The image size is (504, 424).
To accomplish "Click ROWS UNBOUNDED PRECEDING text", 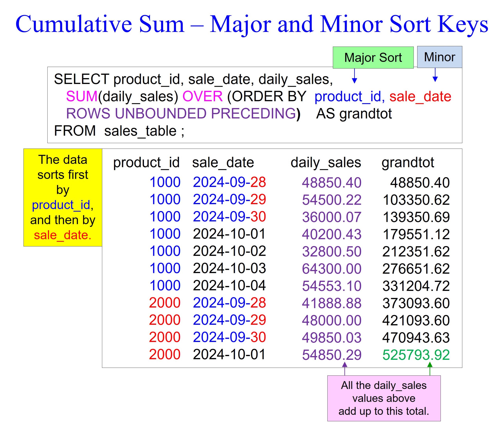I will point(181,113).
